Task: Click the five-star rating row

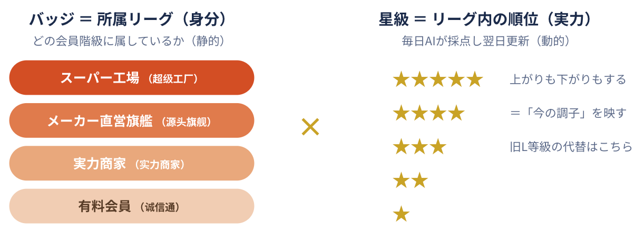Action: click(438, 79)
